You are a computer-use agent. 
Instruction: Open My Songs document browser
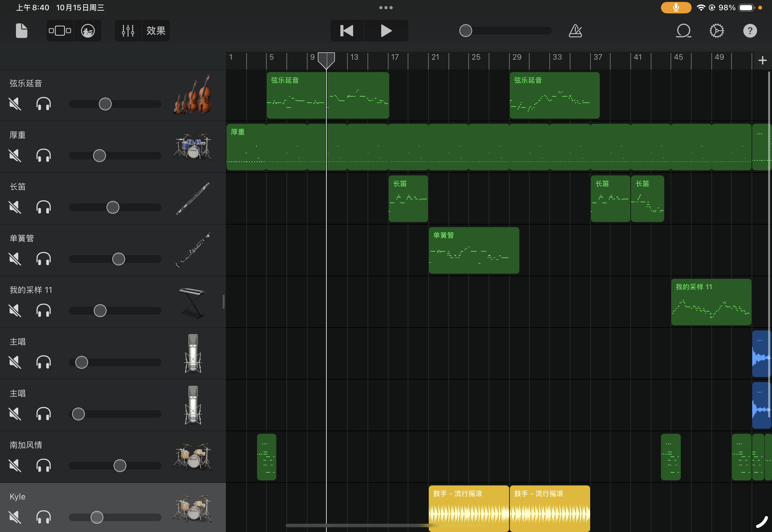(x=22, y=31)
